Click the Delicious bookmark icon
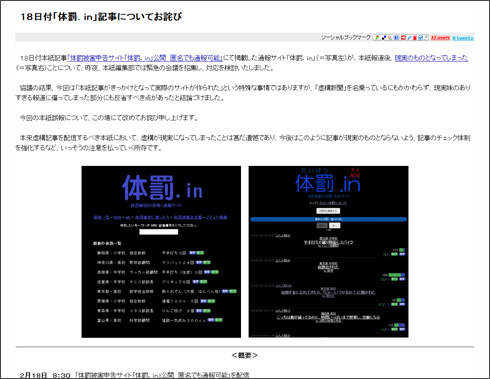 (x=384, y=38)
